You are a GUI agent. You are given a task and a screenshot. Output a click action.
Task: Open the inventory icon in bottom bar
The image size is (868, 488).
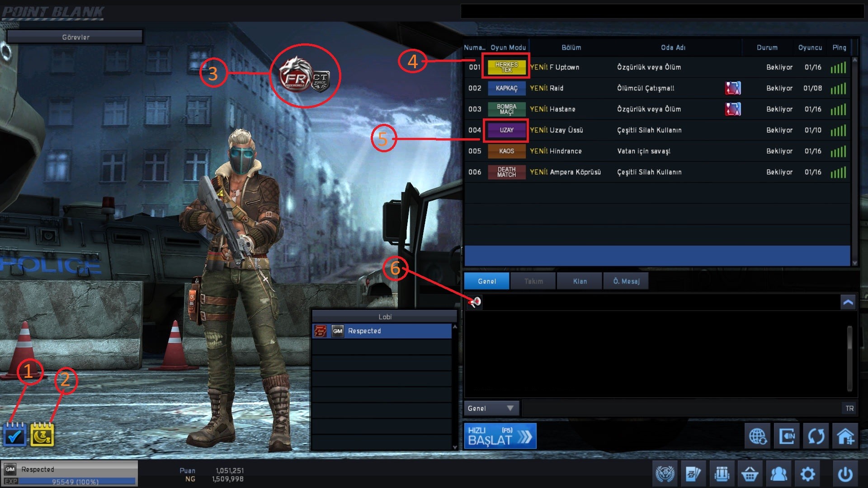pyautogui.click(x=722, y=474)
